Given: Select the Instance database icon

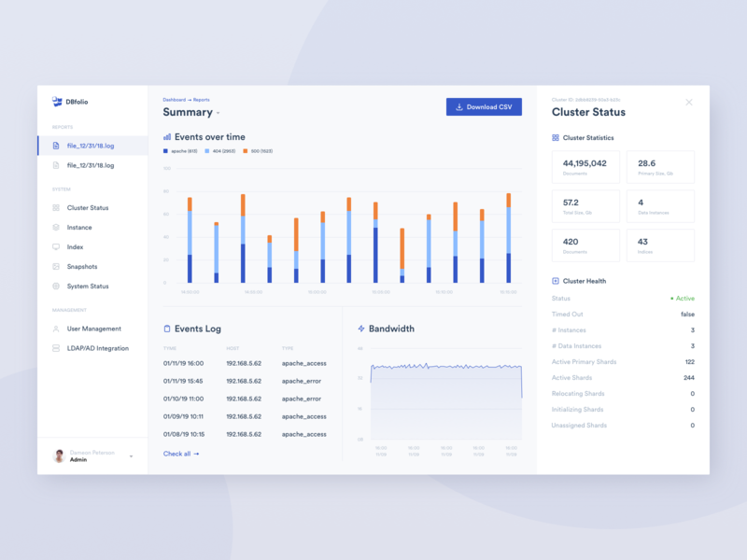Looking at the screenshot, I should (x=56, y=227).
